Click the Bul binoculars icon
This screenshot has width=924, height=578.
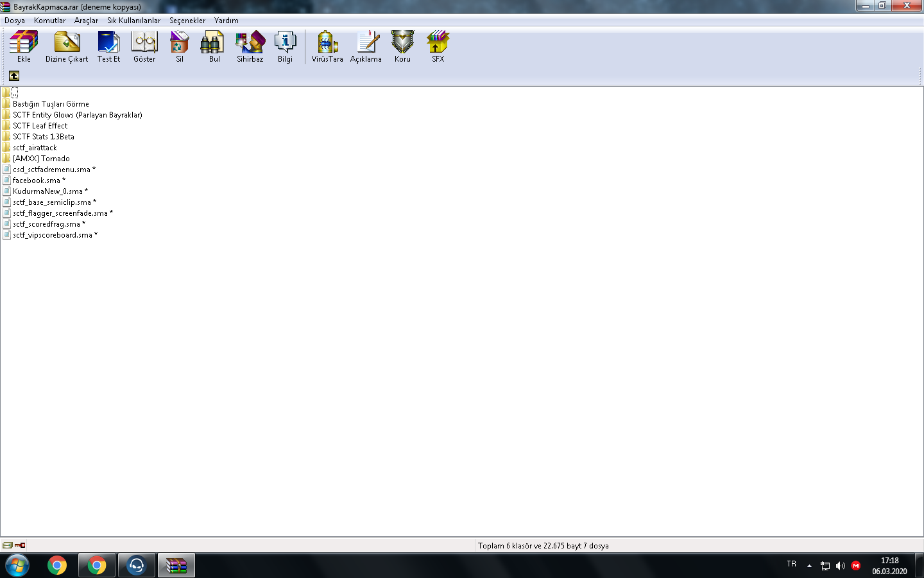212,42
